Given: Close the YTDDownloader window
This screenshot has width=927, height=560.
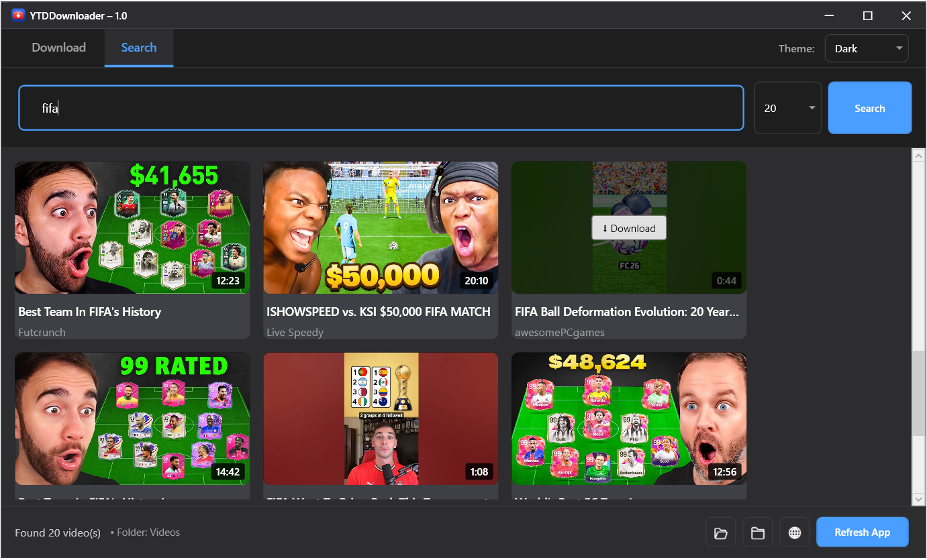Looking at the screenshot, I should point(906,15).
